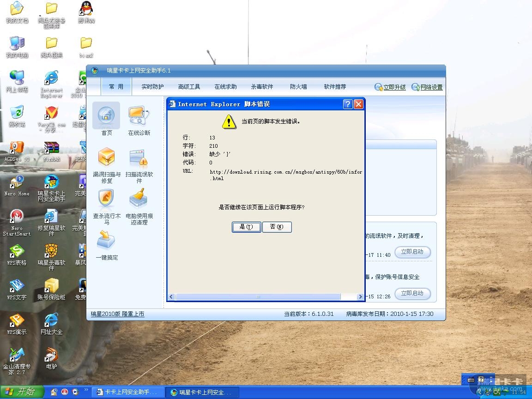Launch WinRAR desktop shortcut

pyautogui.click(x=52, y=151)
